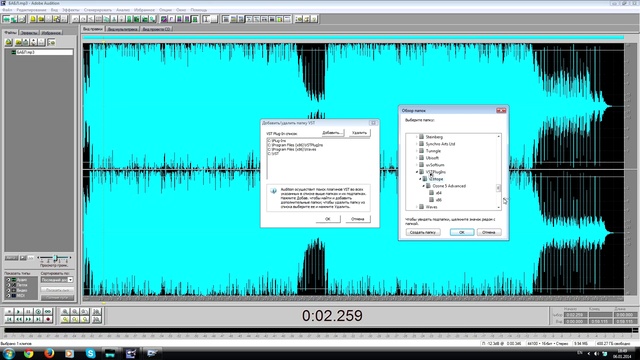Toggle Аудио file type visibility

(8, 280)
